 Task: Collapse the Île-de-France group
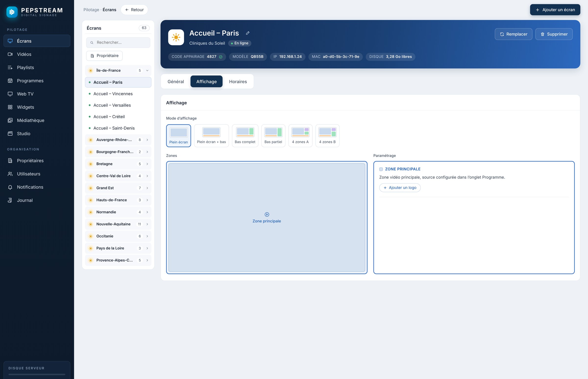coord(118,70)
